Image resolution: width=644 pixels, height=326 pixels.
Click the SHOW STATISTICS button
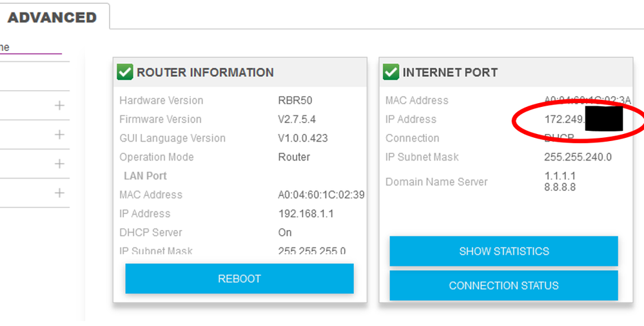(x=503, y=251)
